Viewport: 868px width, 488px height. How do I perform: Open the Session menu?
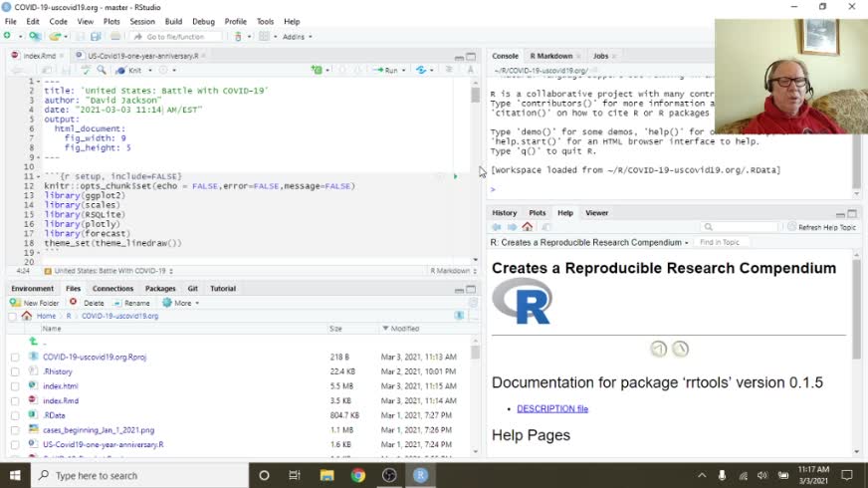142,21
